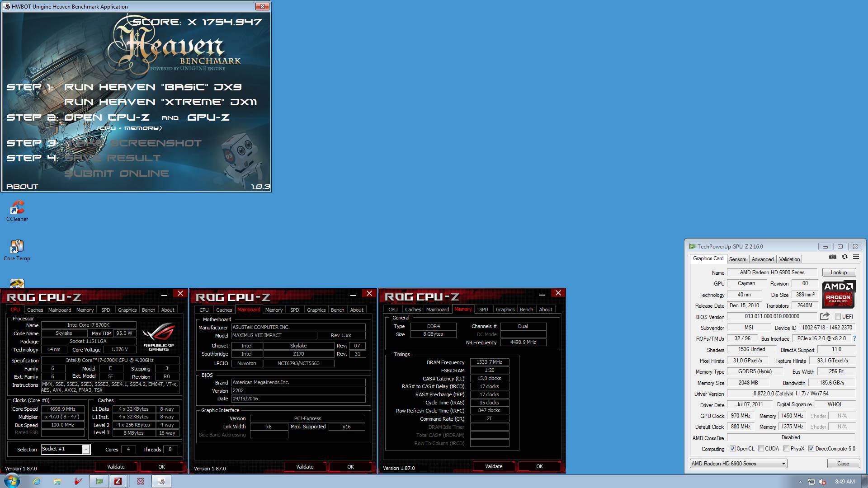Click the network tray icon
This screenshot has height=488, width=868.
pyautogui.click(x=811, y=482)
